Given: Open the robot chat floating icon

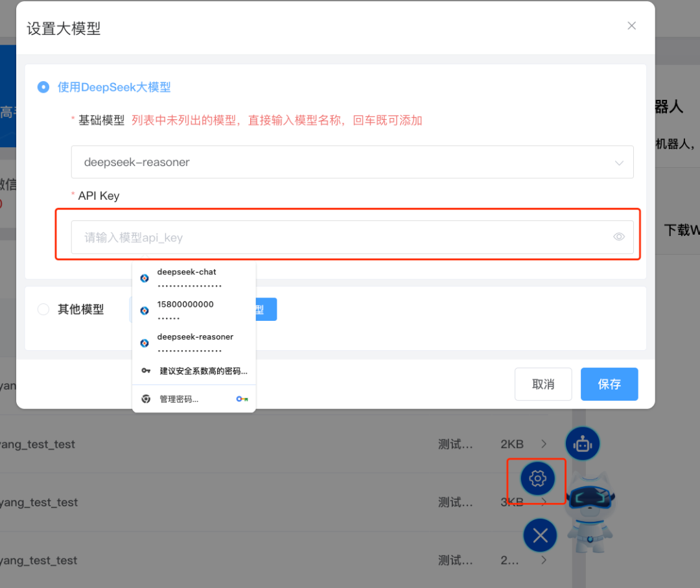Looking at the screenshot, I should tap(583, 444).
